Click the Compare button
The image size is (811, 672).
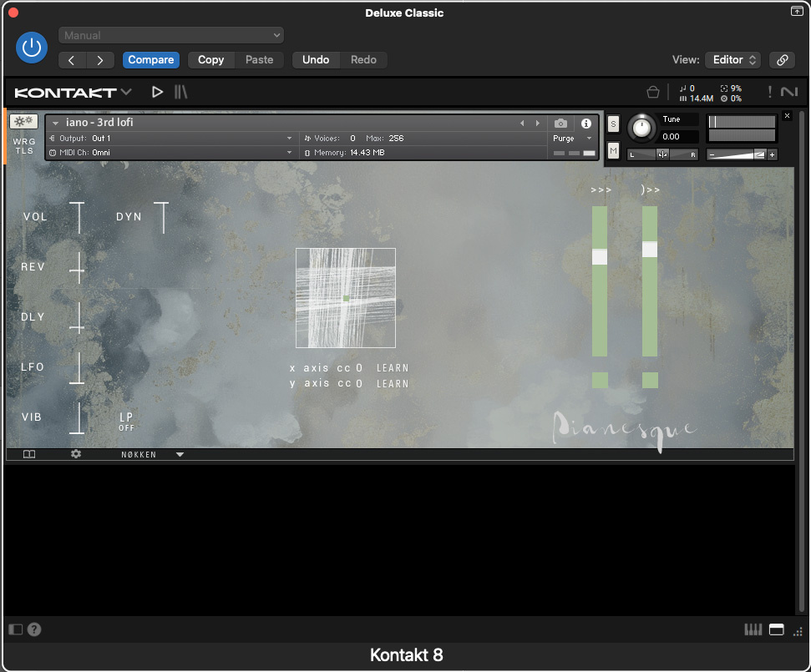point(151,60)
